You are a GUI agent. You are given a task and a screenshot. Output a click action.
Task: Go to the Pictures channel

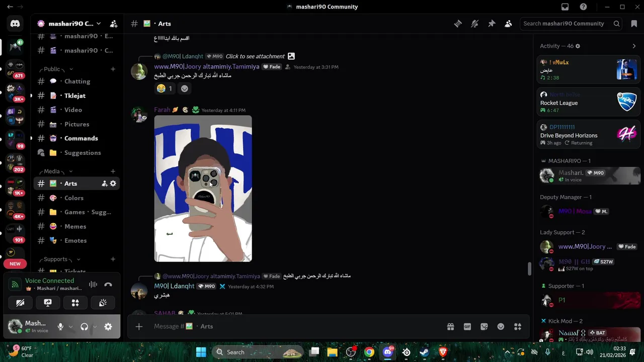tap(77, 124)
